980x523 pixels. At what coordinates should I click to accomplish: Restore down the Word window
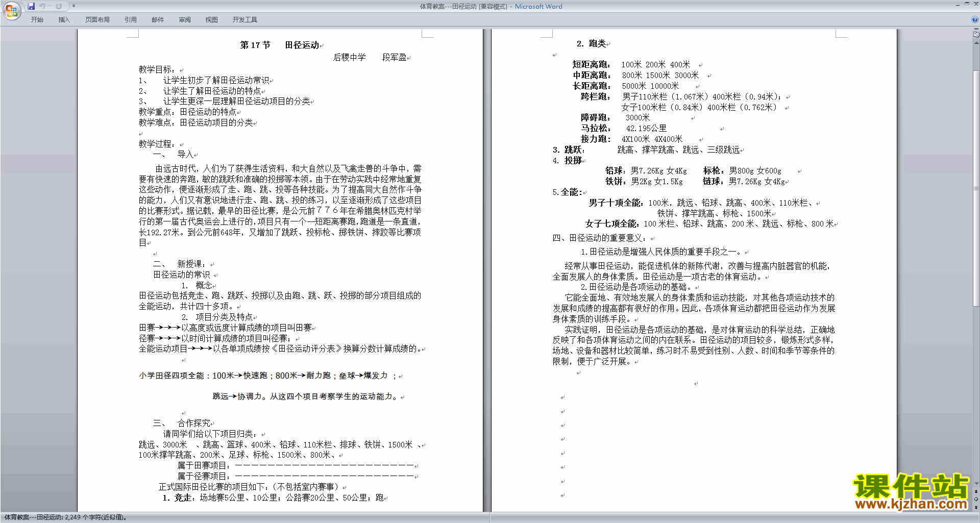966,4
